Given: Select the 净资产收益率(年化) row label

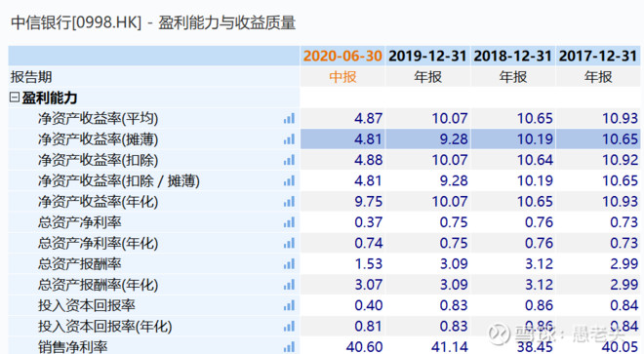Looking at the screenshot, I should click(x=98, y=202).
